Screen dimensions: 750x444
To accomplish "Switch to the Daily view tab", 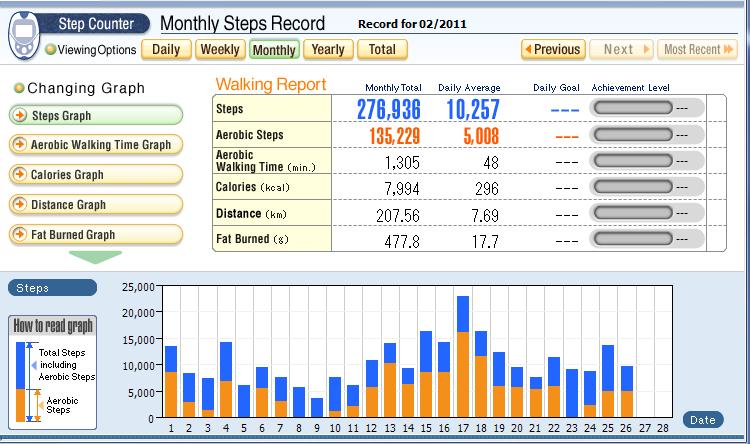I will (165, 49).
